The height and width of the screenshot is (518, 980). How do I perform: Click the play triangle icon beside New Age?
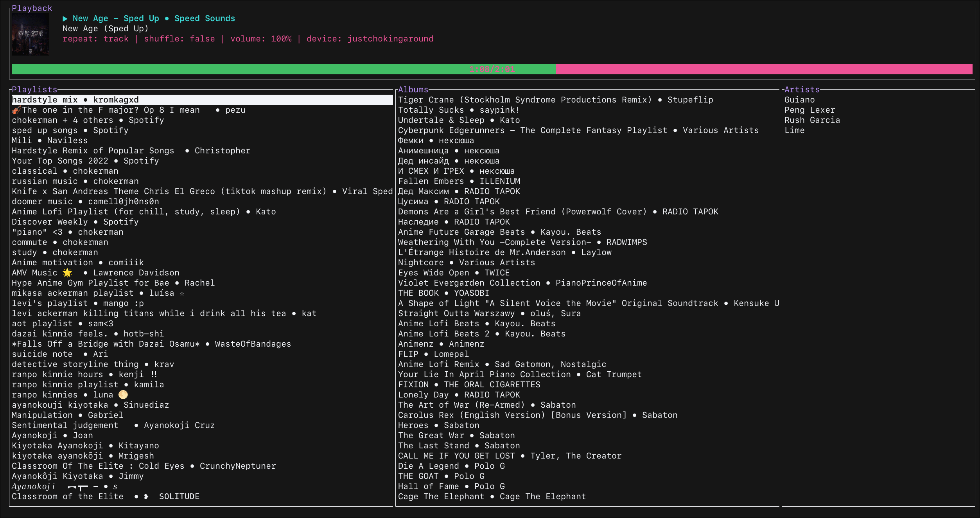[x=65, y=18]
